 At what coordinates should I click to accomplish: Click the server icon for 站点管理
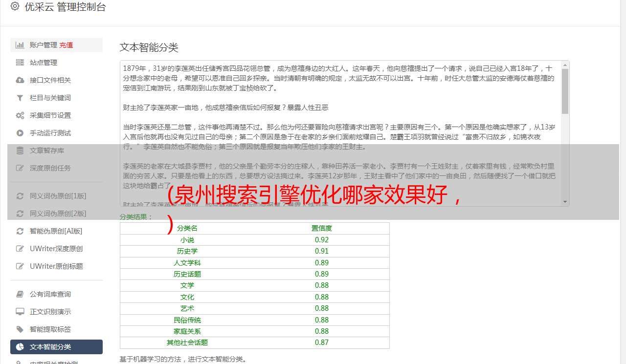pos(20,63)
